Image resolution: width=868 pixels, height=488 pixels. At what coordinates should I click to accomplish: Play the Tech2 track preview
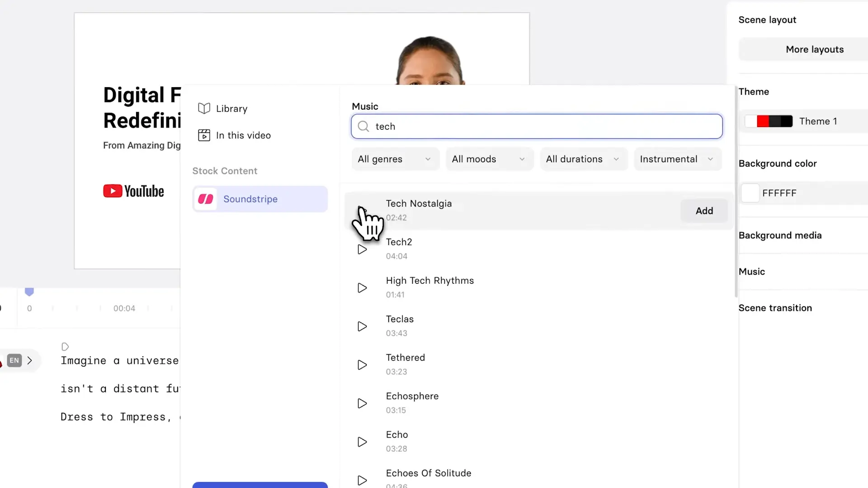click(362, 249)
